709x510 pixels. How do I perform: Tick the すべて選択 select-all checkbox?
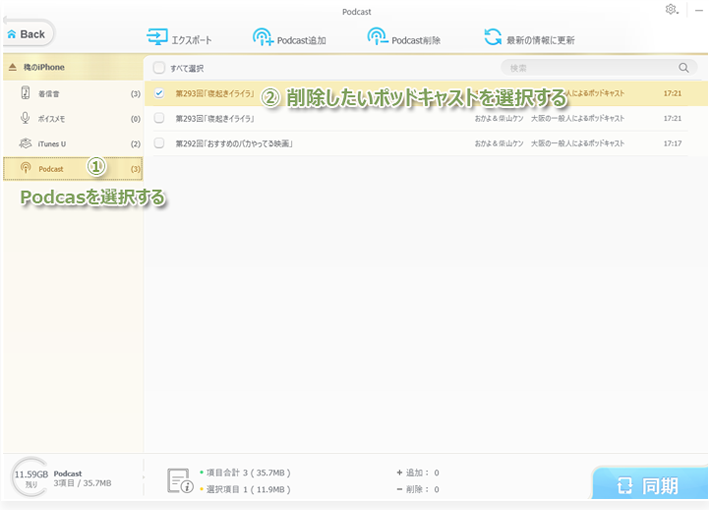(x=159, y=68)
